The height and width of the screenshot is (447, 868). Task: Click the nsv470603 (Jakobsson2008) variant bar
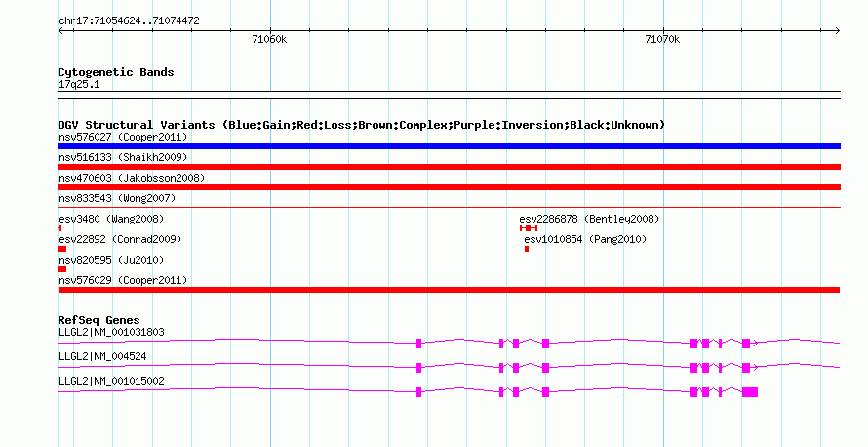449,187
